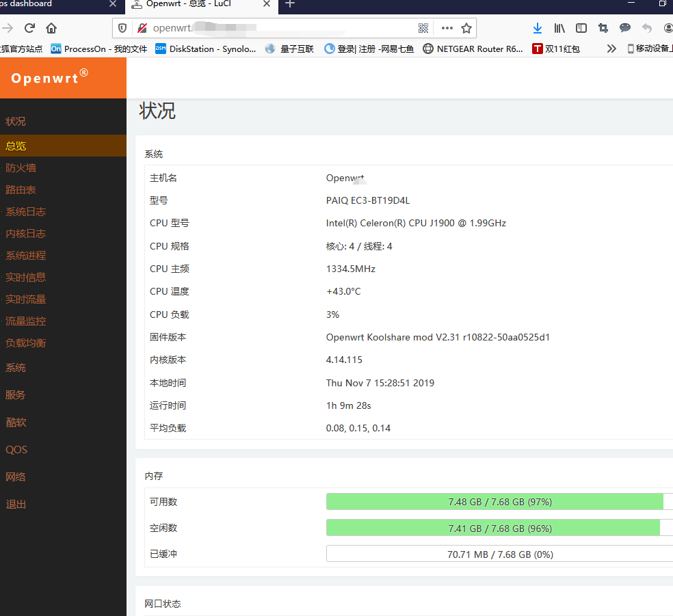Reload the page with the refresh icon
The height and width of the screenshot is (616, 673).
[x=29, y=28]
